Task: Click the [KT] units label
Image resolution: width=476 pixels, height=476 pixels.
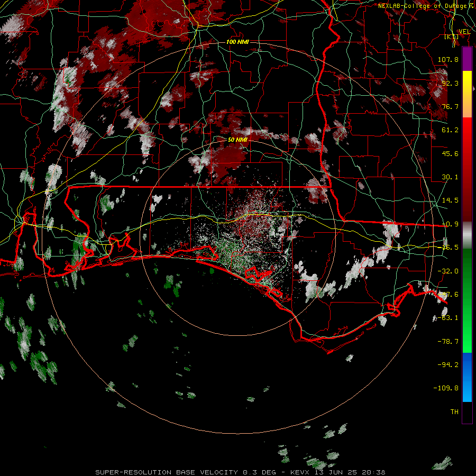Action: pos(452,36)
